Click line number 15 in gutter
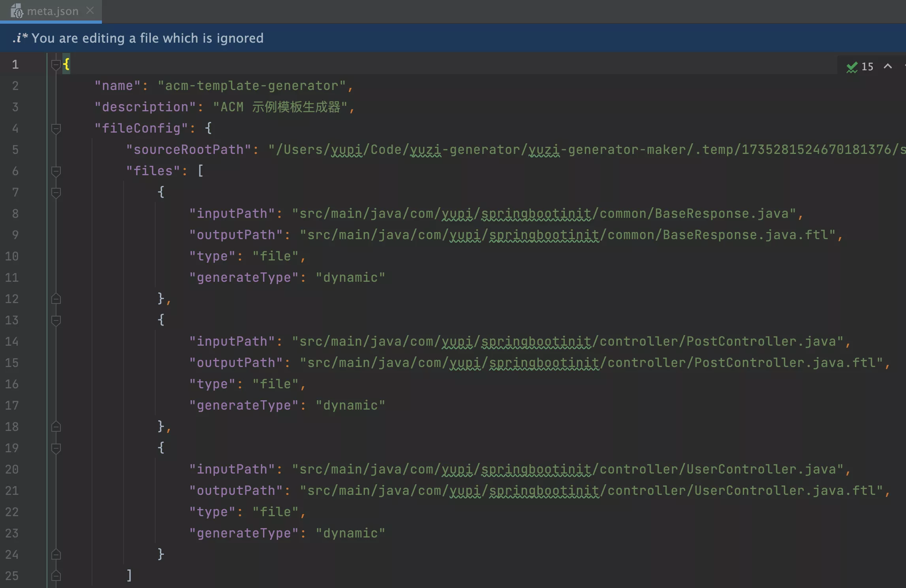Screen dimensions: 906x588 [x=12, y=363]
